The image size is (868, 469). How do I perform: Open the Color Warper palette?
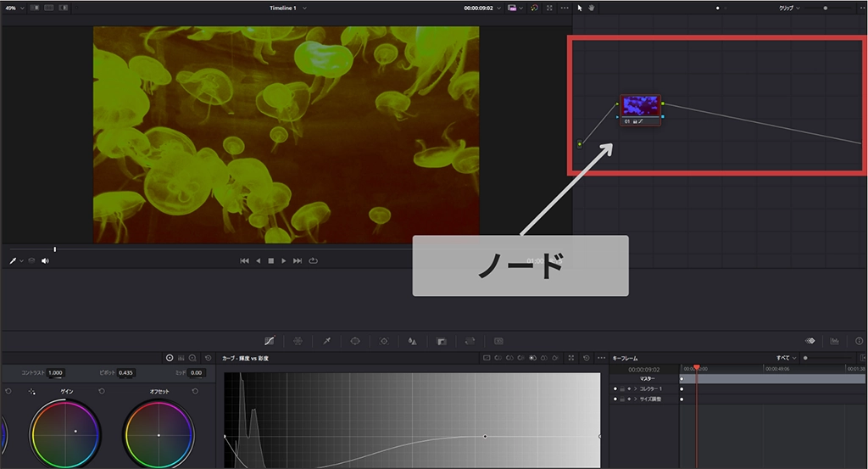pyautogui.click(x=298, y=341)
